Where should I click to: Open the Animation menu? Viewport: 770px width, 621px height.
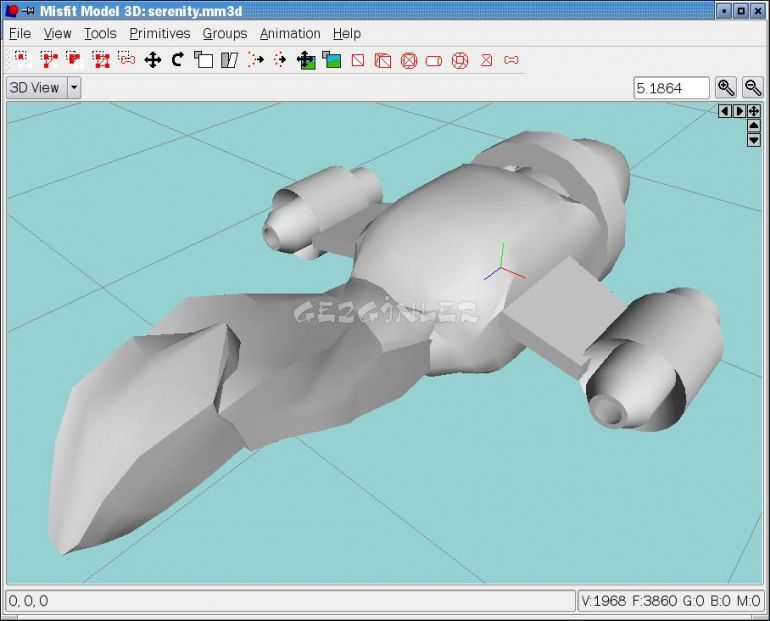point(290,33)
